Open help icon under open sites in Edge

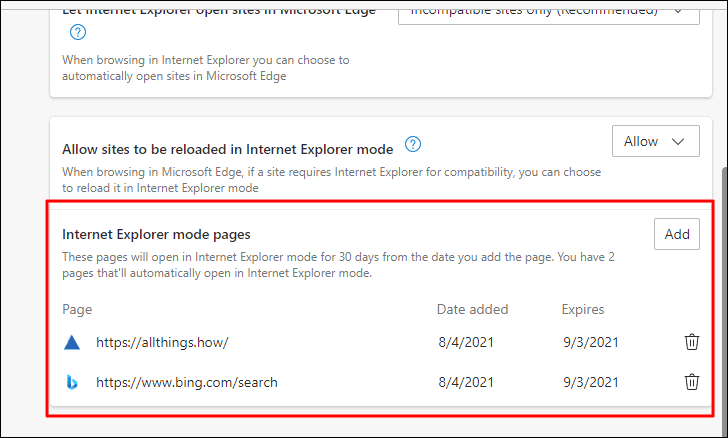click(x=78, y=33)
